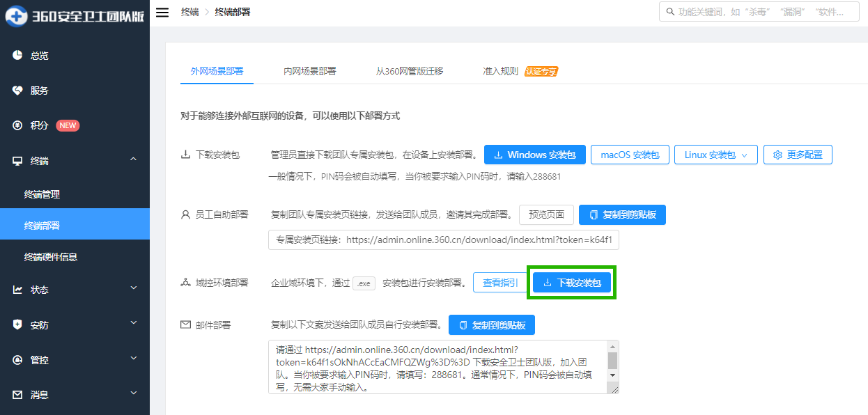Click 下载安装包 for domain deployment
Viewport: 868px width, 415px height.
(x=572, y=283)
